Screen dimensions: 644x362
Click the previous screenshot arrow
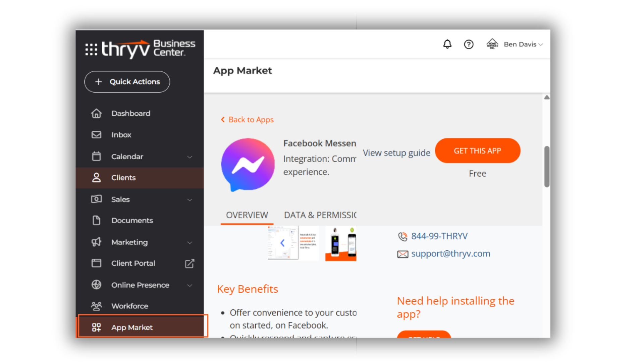tap(282, 243)
